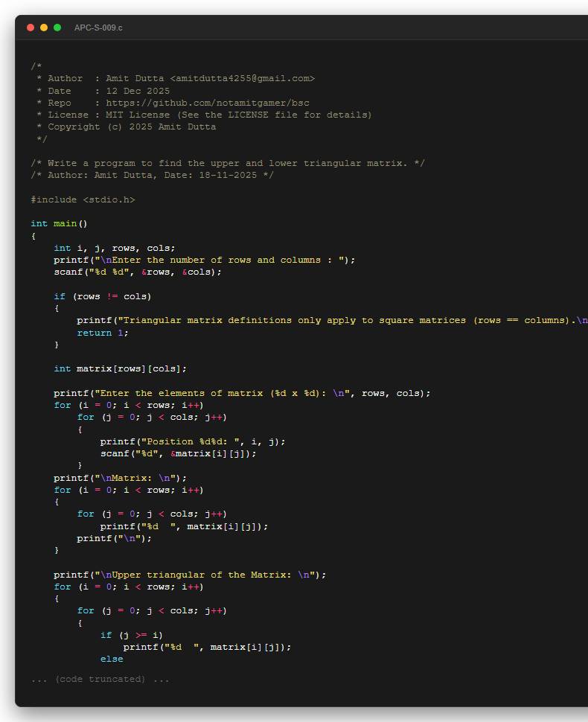Click the scanf '&matrix[i][j]' line
Viewport: 588px width, 722px height.
click(178, 453)
